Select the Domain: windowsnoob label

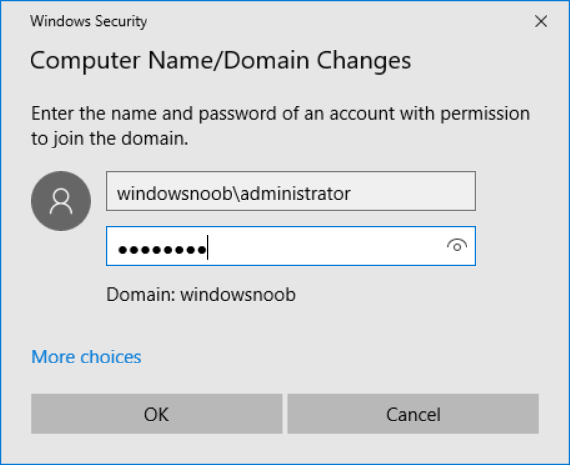click(x=201, y=294)
